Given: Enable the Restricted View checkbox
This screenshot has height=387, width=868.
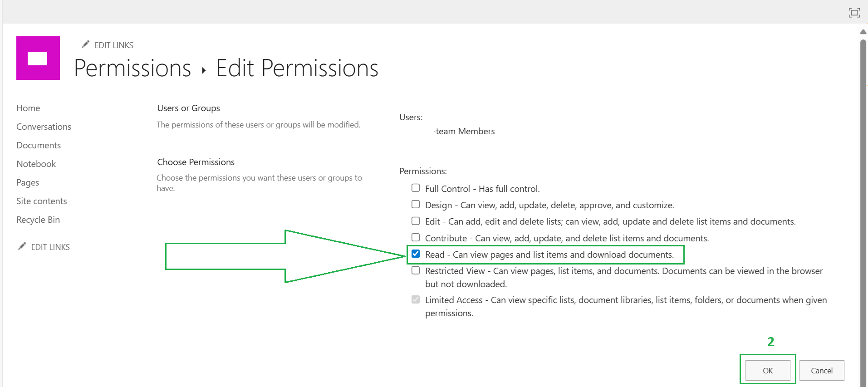Looking at the screenshot, I should point(416,270).
